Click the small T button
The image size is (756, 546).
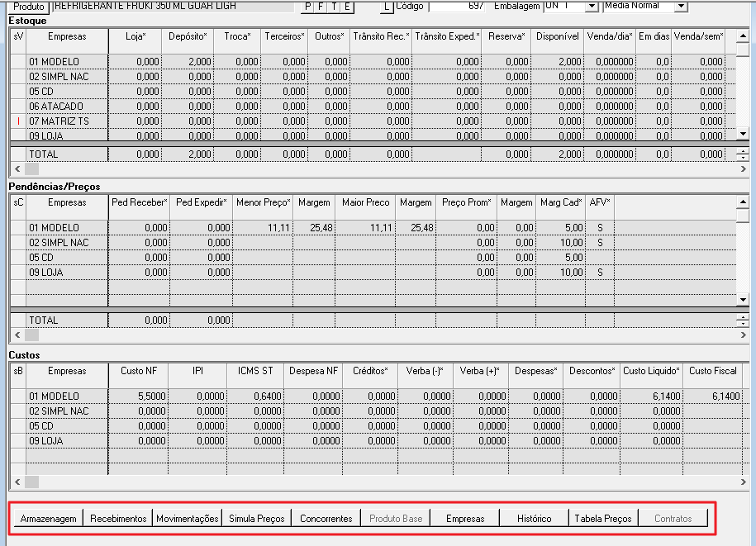[x=334, y=7]
